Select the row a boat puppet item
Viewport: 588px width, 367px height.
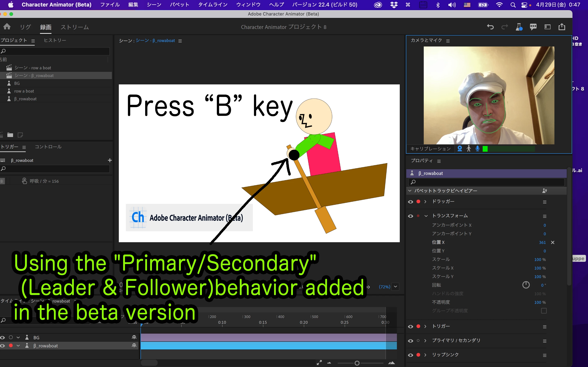click(24, 91)
